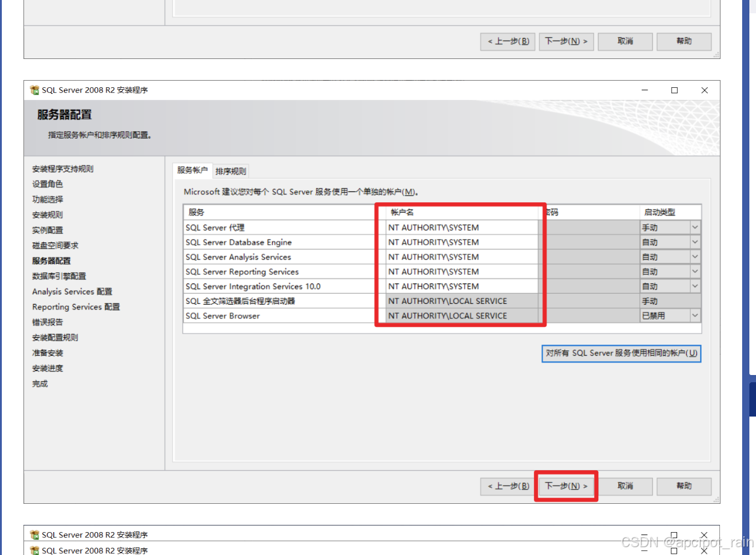Image resolution: width=756 pixels, height=555 pixels.
Task: Click 下一步(N) in the upper installer window
Action: (566, 41)
